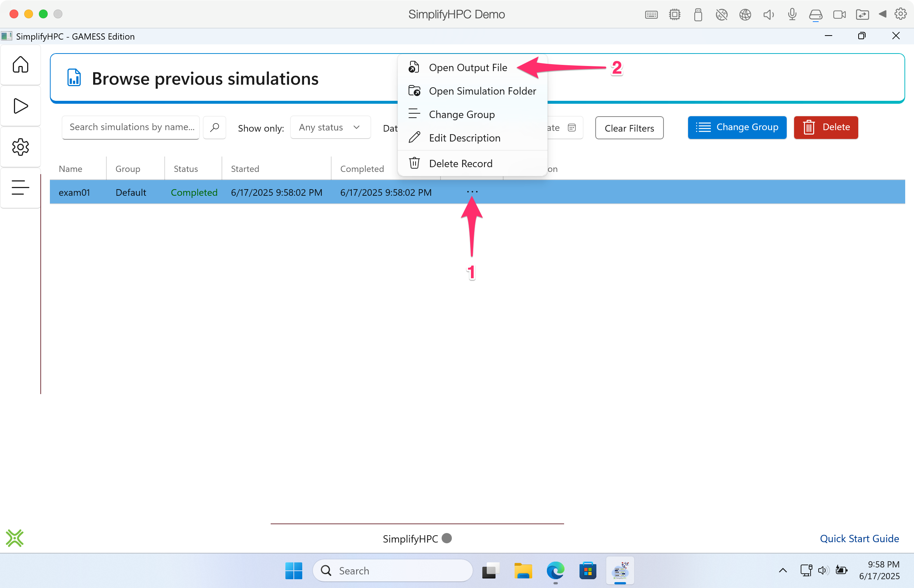Open the Quick Start Guide link
The width and height of the screenshot is (914, 588).
pyautogui.click(x=859, y=539)
